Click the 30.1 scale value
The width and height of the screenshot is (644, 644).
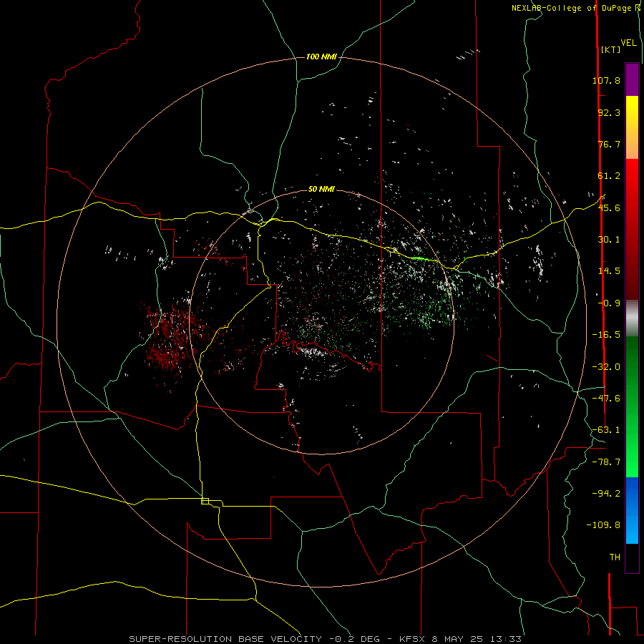609,240
